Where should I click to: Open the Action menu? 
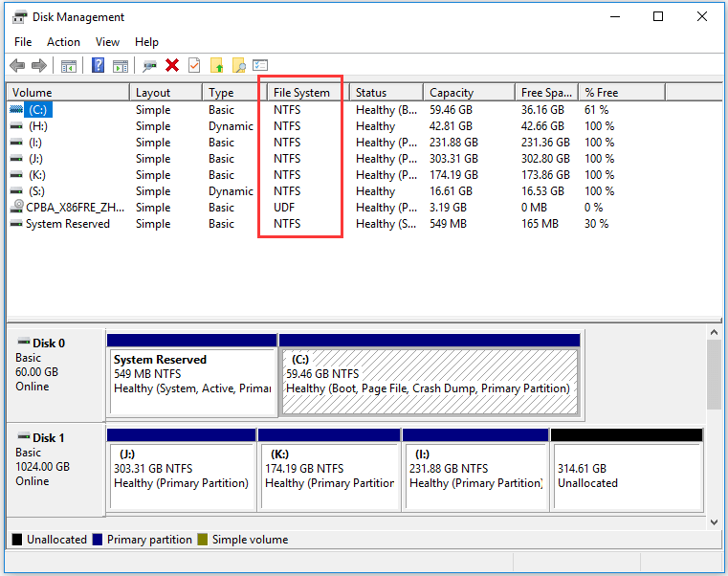click(x=63, y=42)
